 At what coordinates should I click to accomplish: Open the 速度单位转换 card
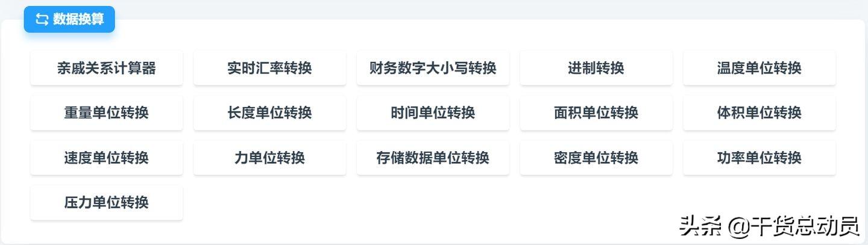pyautogui.click(x=107, y=158)
